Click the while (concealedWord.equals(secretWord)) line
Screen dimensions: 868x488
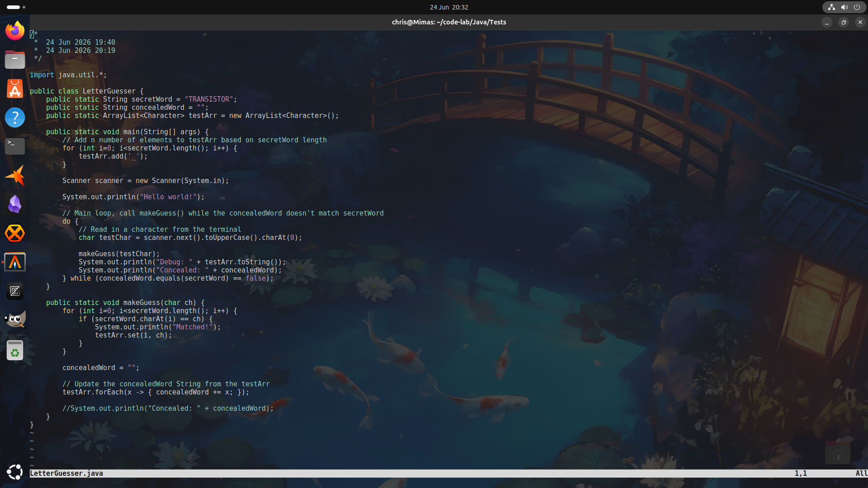(168, 278)
